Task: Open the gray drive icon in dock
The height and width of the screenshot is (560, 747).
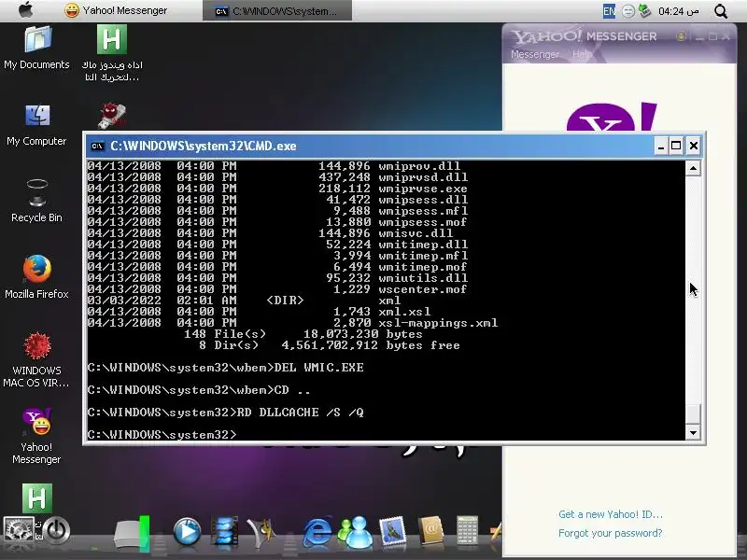Action: 132,533
